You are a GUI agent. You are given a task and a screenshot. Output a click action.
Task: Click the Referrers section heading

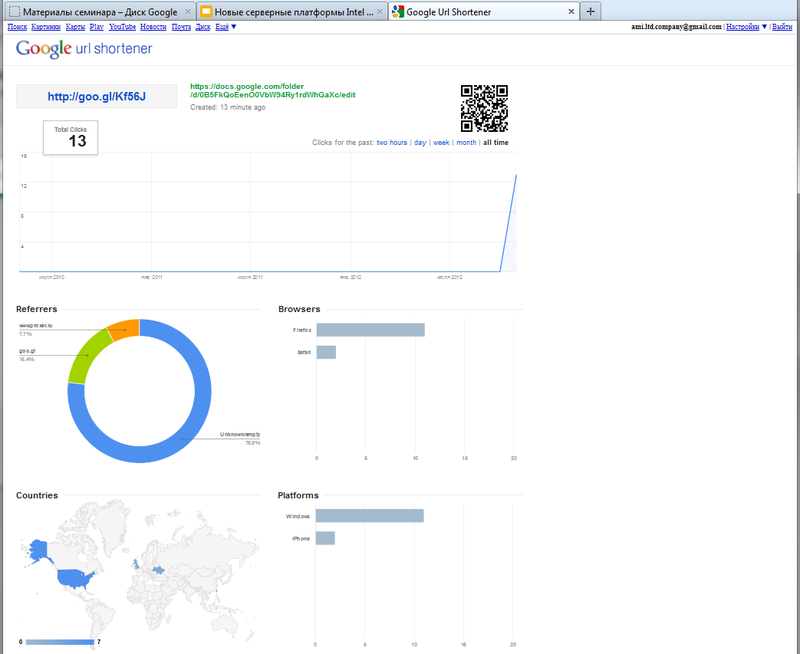36,309
